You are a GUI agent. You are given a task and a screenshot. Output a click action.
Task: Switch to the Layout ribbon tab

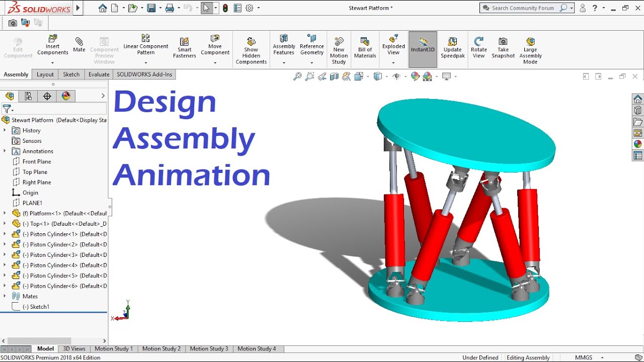pos(45,74)
